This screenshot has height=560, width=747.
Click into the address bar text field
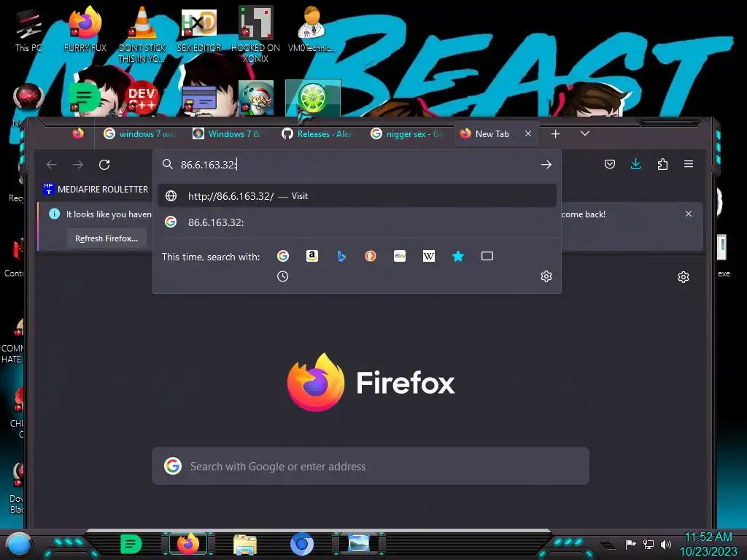point(357,165)
